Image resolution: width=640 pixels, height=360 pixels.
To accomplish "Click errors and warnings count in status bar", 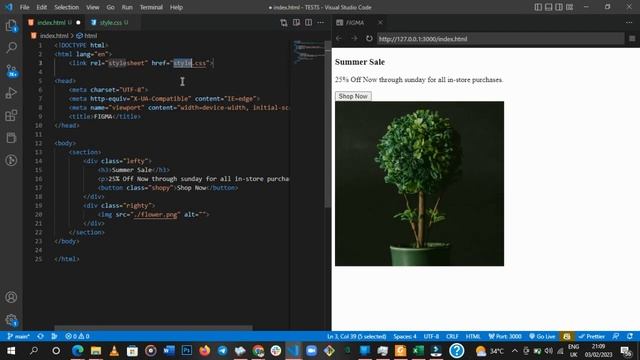I will tap(77, 336).
